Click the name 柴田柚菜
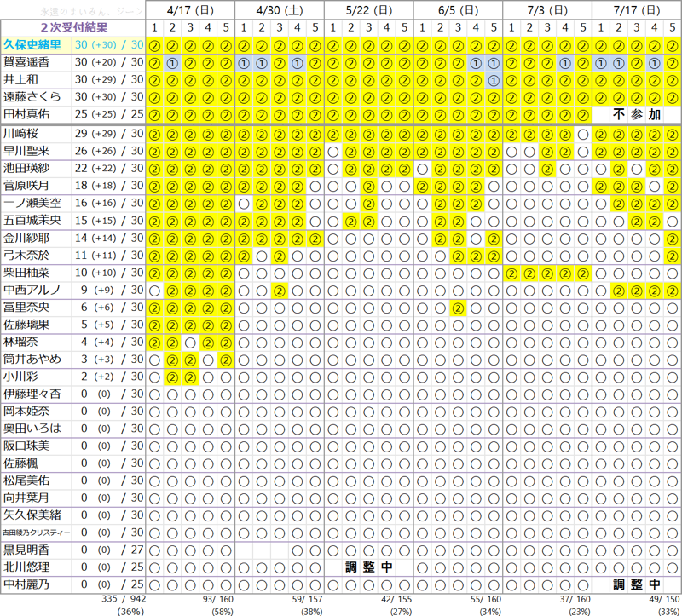The image size is (682, 616). pyautogui.click(x=26, y=273)
